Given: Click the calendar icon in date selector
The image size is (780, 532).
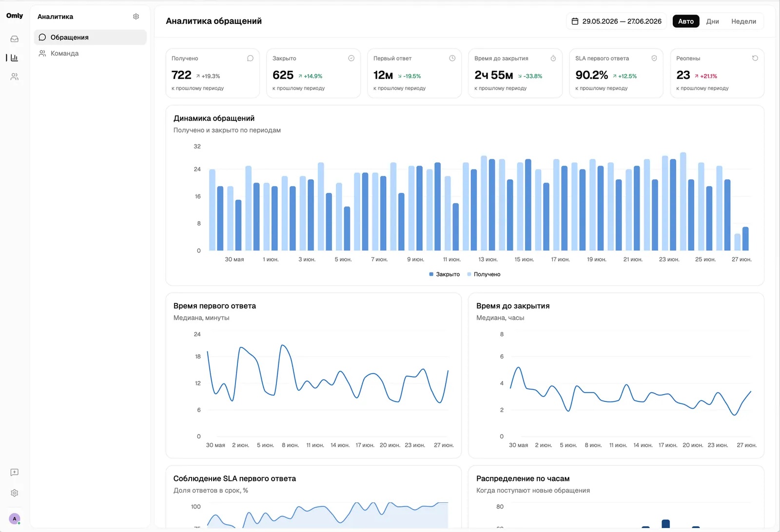Looking at the screenshot, I should (x=575, y=21).
